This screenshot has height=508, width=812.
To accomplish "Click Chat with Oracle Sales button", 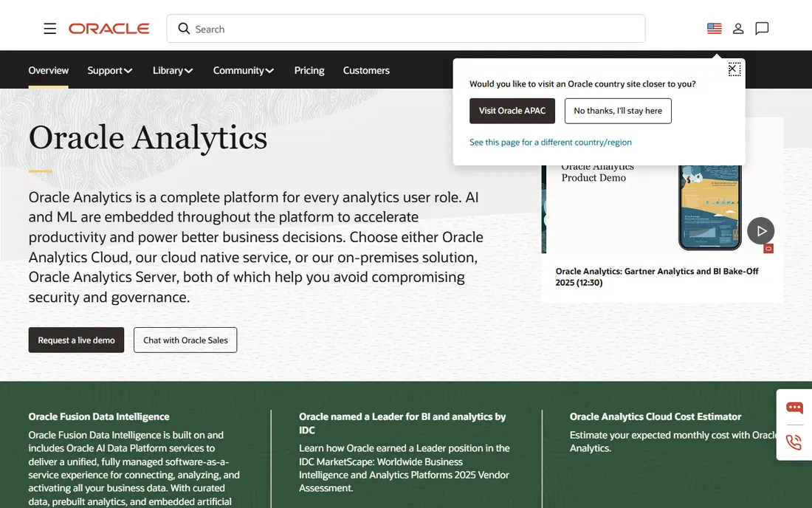I will pyautogui.click(x=185, y=340).
